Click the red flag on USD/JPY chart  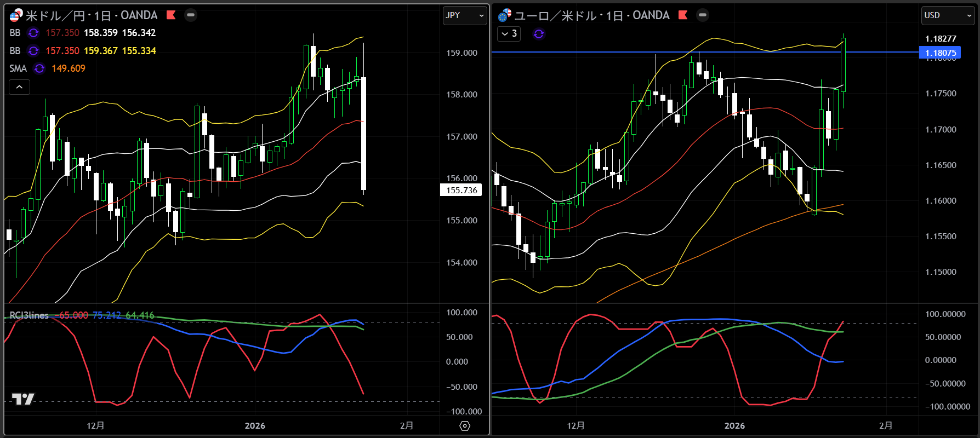pos(171,15)
